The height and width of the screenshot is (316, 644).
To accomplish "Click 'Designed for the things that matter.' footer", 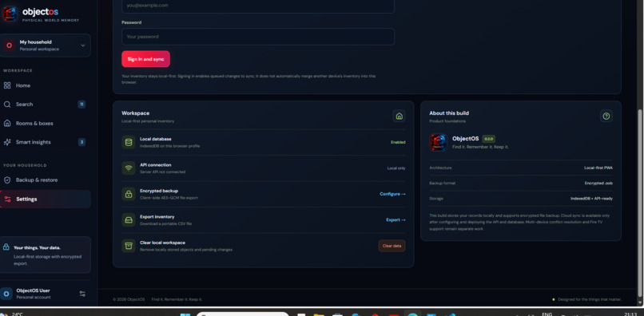I will point(590,299).
